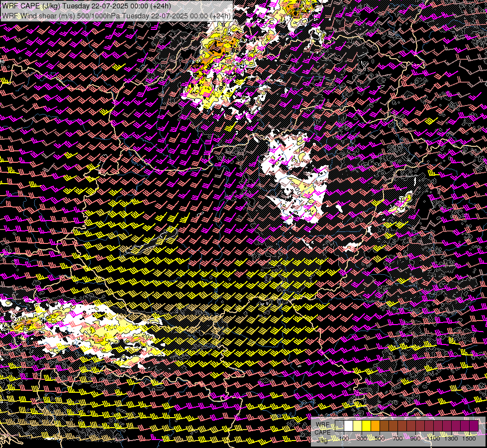Click the 'WRF Wind shear (m/s)' title line

coord(116,15)
